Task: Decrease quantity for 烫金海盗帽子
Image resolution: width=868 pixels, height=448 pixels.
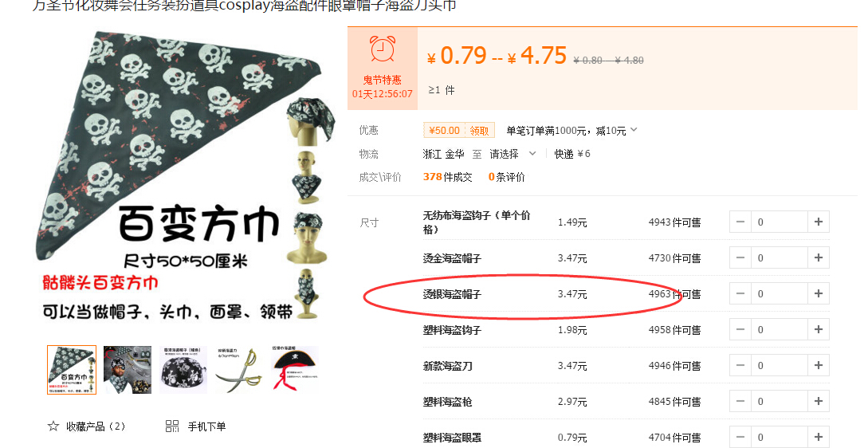Action: (x=740, y=258)
